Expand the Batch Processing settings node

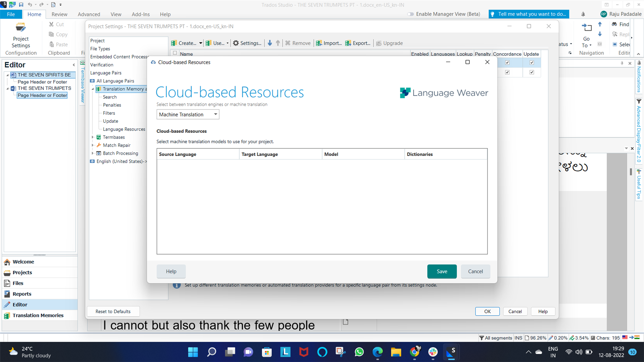[x=93, y=153]
